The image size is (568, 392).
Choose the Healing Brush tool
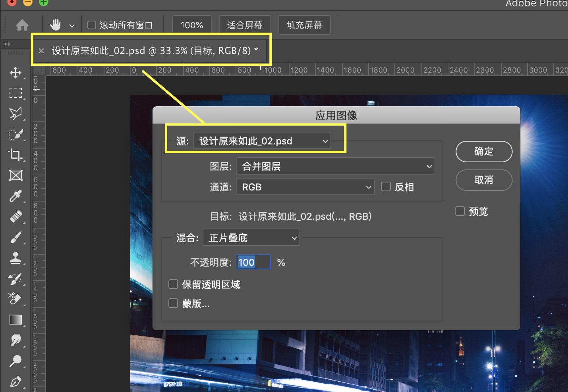tap(16, 217)
